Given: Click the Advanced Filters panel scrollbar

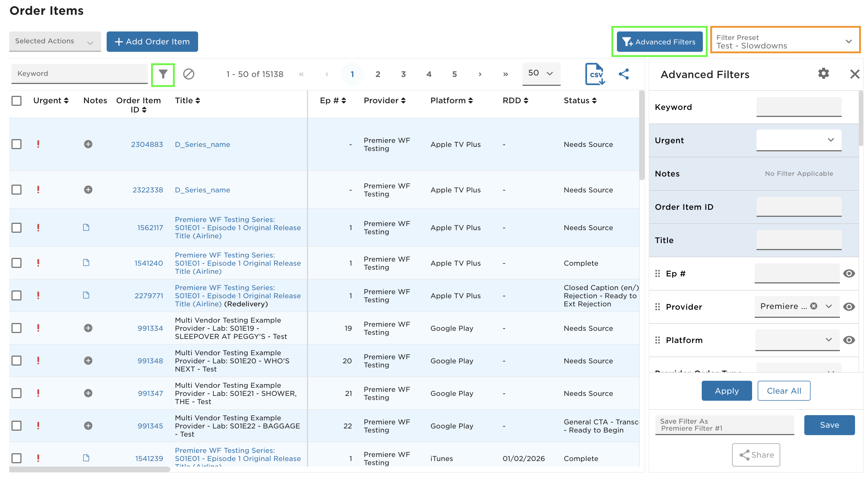Looking at the screenshot, I should point(861,118).
